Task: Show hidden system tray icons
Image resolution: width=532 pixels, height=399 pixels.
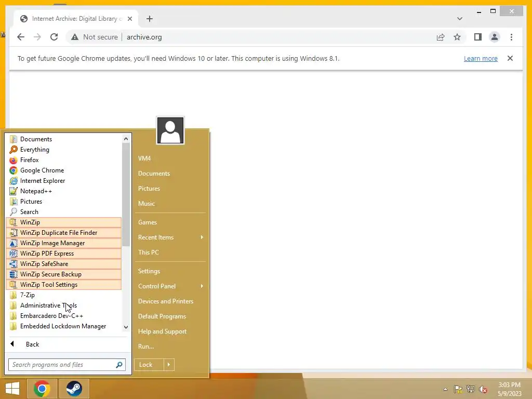Action: click(x=445, y=389)
